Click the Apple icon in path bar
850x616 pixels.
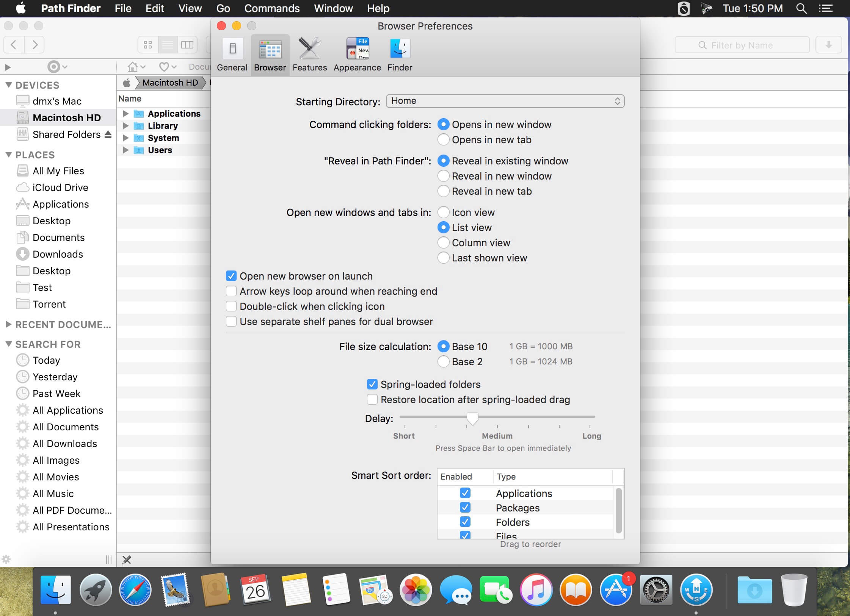pyautogui.click(x=127, y=83)
